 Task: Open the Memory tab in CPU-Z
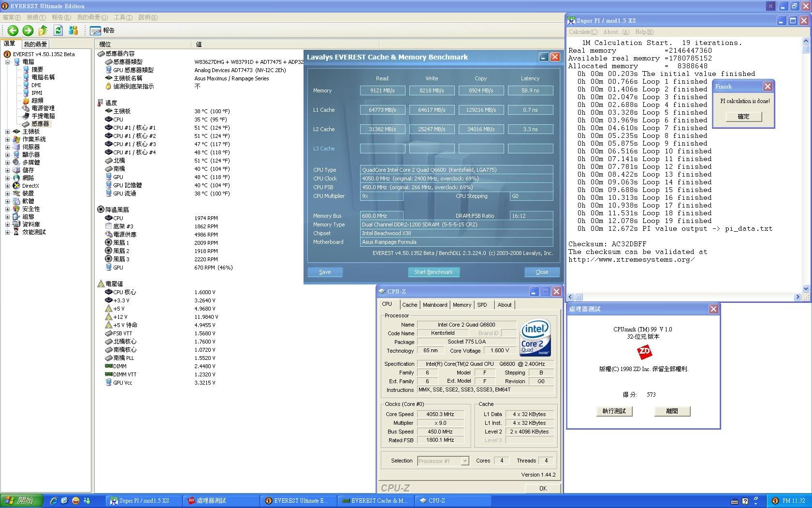(462, 305)
